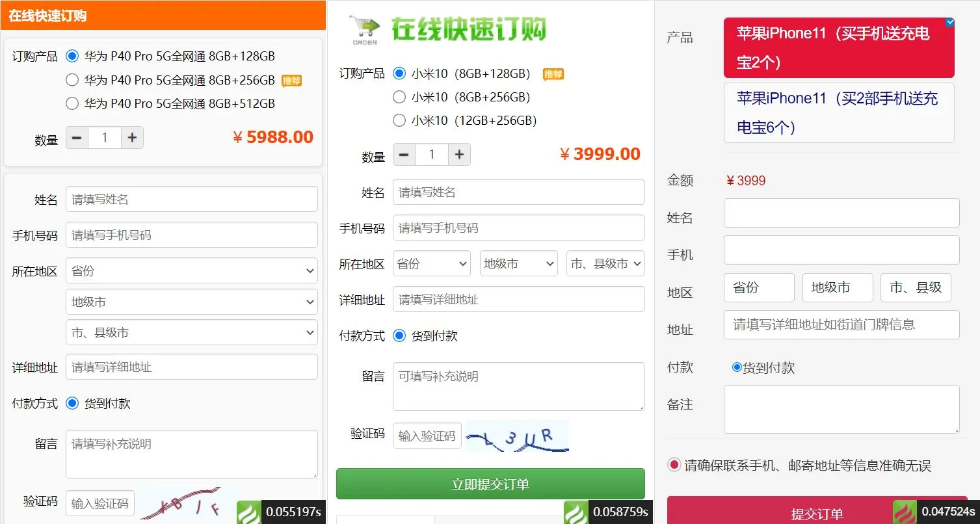Open the 省份 dropdown in the Huawei form
Viewport: 980px width, 524px height.
(x=191, y=271)
